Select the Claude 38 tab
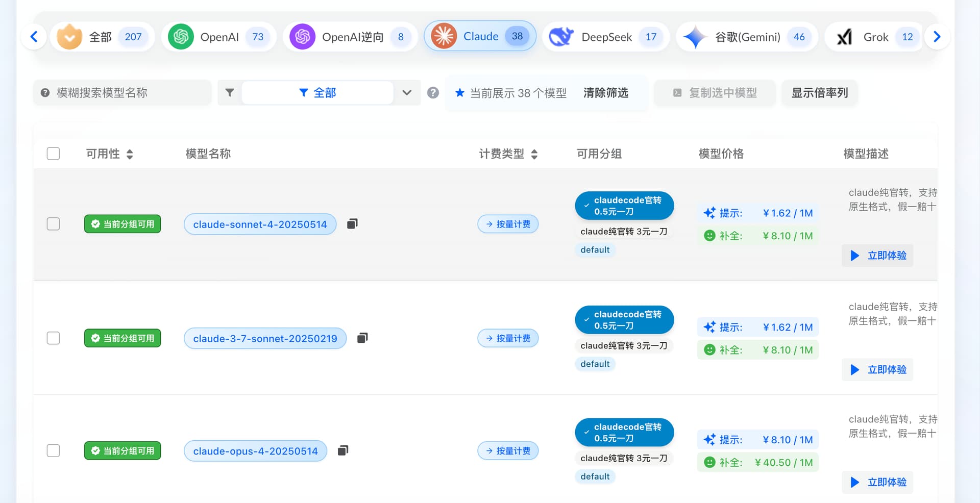980x503 pixels. pyautogui.click(x=480, y=36)
